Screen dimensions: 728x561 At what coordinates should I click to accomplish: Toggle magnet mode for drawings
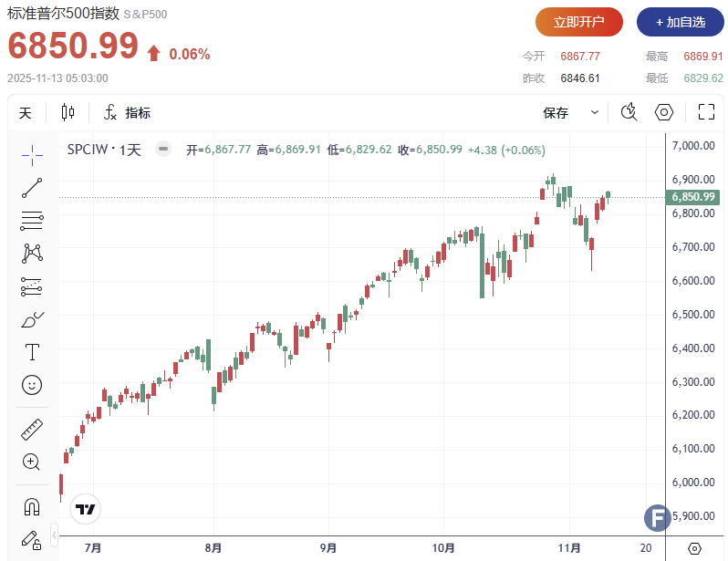[x=32, y=505]
